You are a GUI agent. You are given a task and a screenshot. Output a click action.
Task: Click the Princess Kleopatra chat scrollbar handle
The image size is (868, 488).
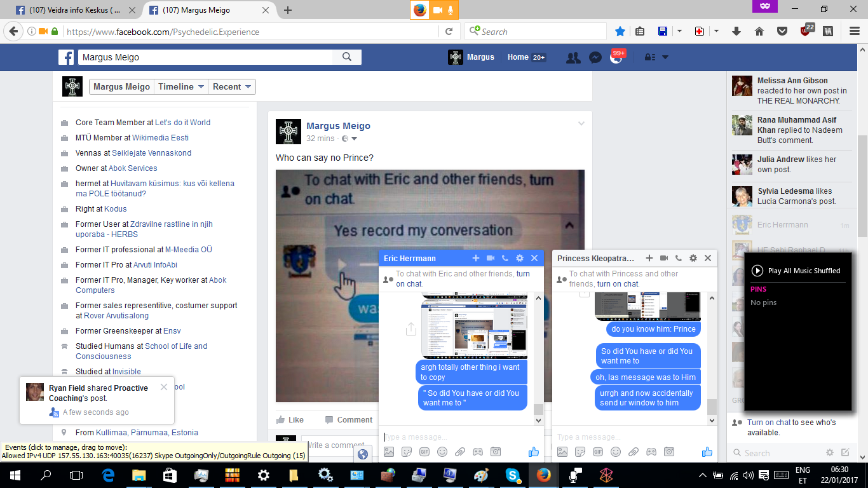coord(712,407)
